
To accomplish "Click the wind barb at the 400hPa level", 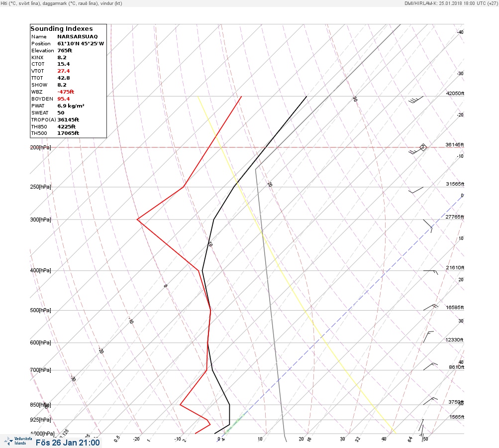I will [x=430, y=272].
